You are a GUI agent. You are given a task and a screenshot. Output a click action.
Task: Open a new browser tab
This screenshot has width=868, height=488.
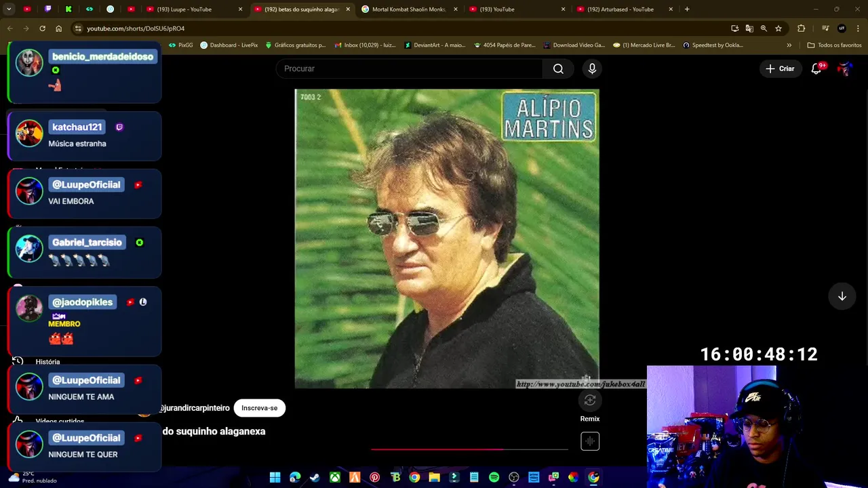point(687,9)
